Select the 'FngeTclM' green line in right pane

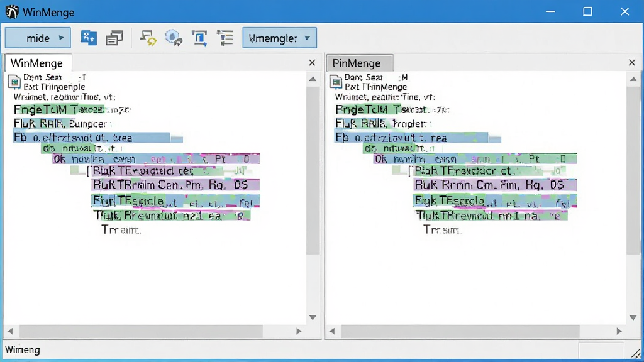click(x=392, y=109)
